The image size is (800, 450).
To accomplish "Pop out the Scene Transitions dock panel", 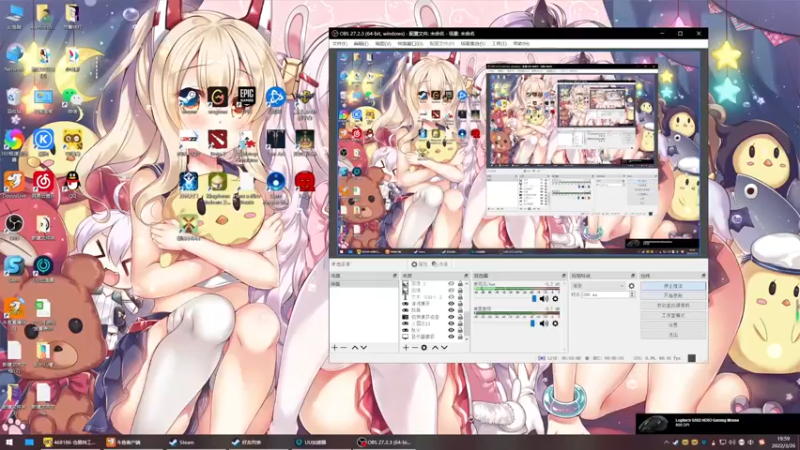I will coord(633,276).
